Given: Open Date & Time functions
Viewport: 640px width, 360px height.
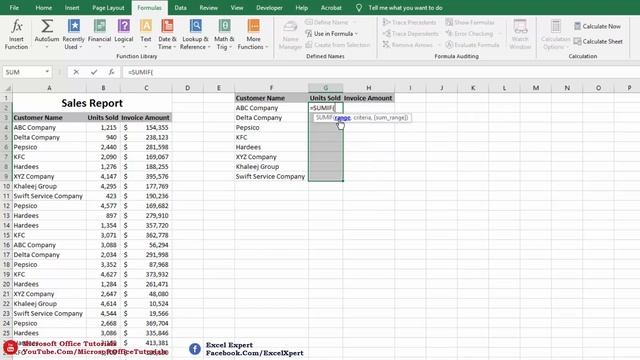Looking at the screenshot, I should click(x=167, y=34).
